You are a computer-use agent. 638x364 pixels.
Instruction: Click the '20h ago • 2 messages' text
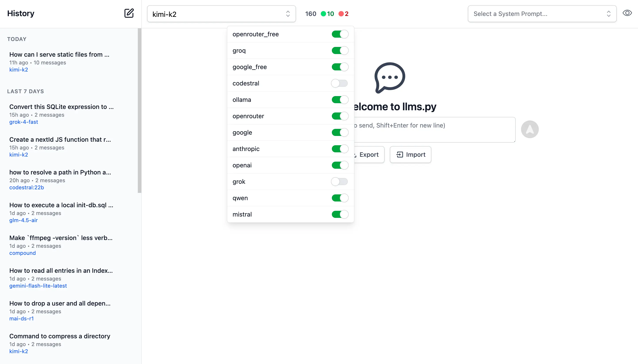[37, 180]
